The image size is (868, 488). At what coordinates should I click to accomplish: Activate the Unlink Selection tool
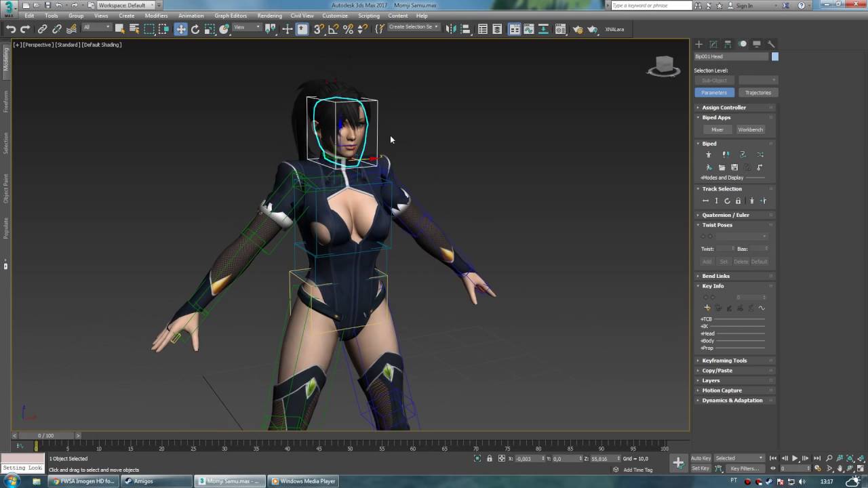pyautogui.click(x=57, y=29)
